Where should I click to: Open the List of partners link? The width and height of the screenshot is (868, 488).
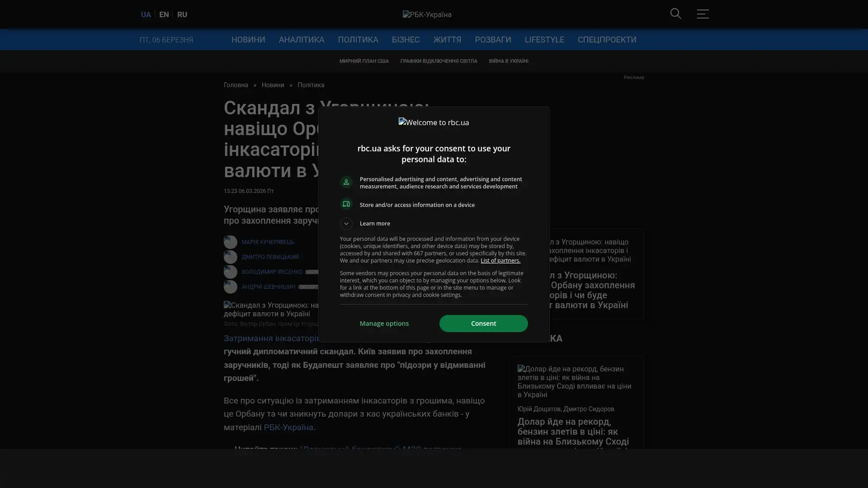pos(500,261)
